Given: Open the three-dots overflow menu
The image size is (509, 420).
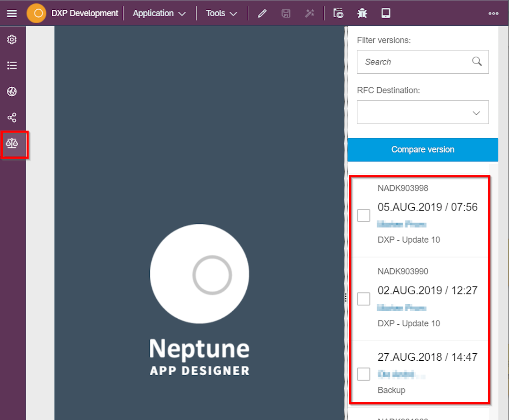Looking at the screenshot, I should pos(494,14).
